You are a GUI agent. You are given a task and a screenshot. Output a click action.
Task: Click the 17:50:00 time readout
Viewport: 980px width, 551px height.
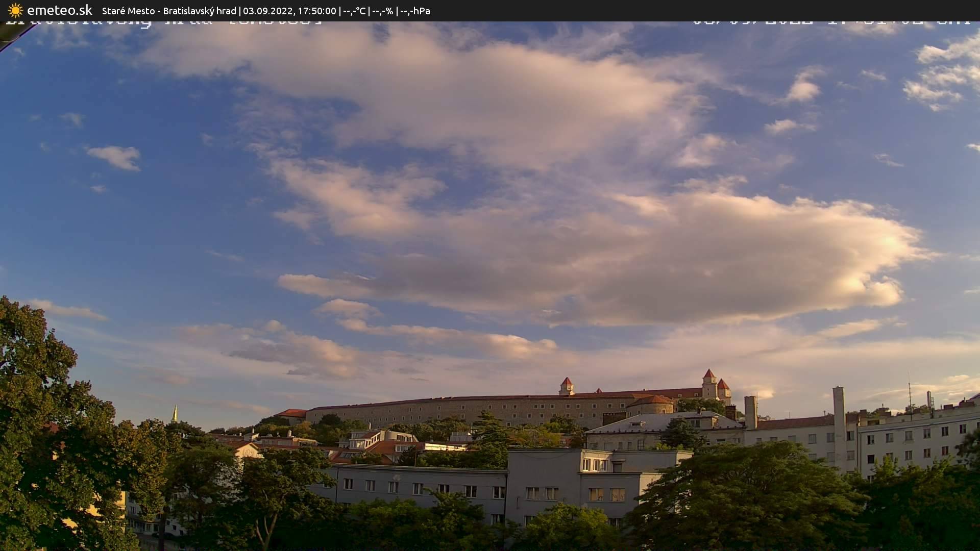click(317, 11)
